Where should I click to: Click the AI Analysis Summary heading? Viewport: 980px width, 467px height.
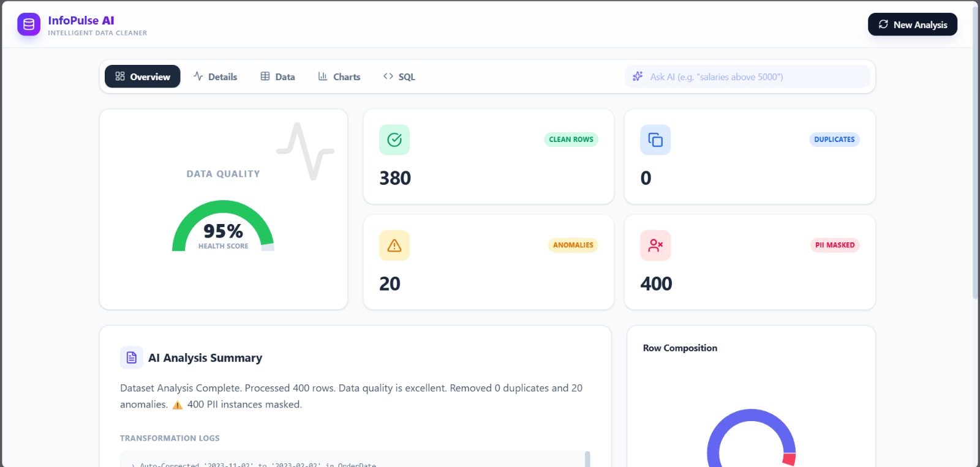coord(205,358)
